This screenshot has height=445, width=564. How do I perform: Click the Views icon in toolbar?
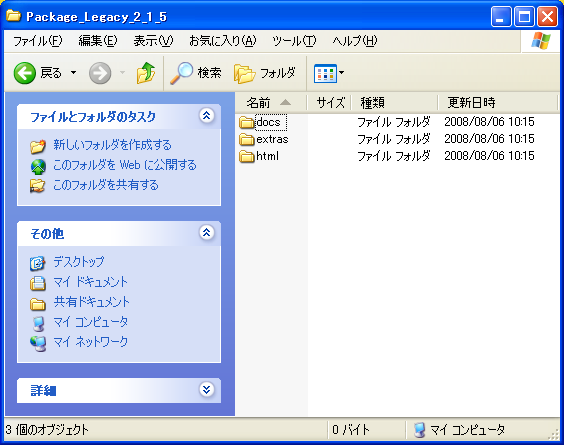[325, 73]
